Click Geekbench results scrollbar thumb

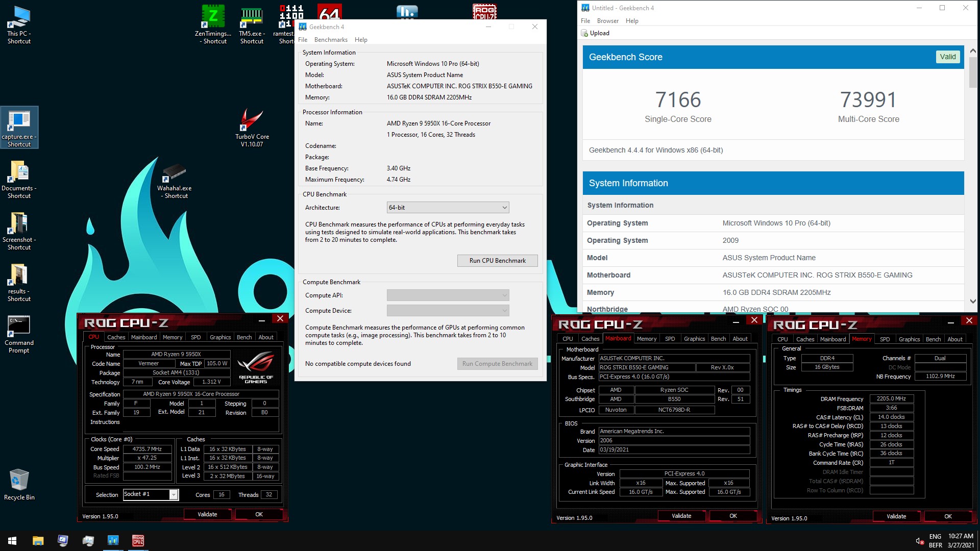coord(972,72)
